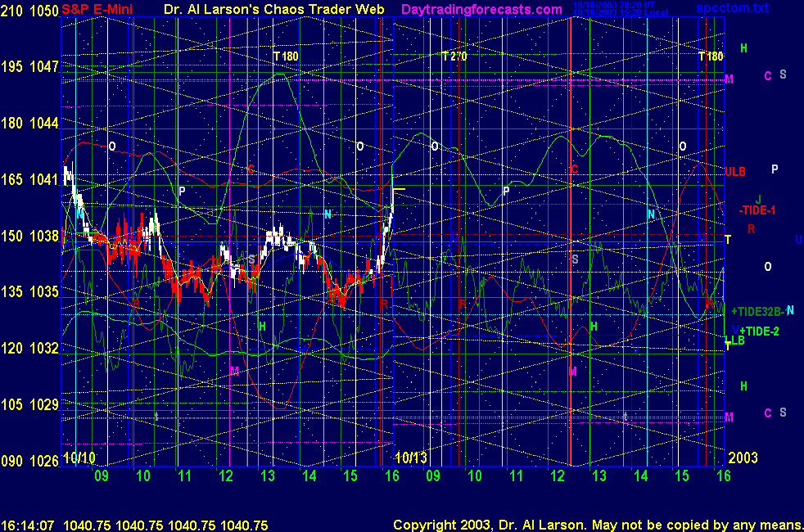
Task: Select the '195 1047' price axis label
Action: pyautogui.click(x=29, y=66)
